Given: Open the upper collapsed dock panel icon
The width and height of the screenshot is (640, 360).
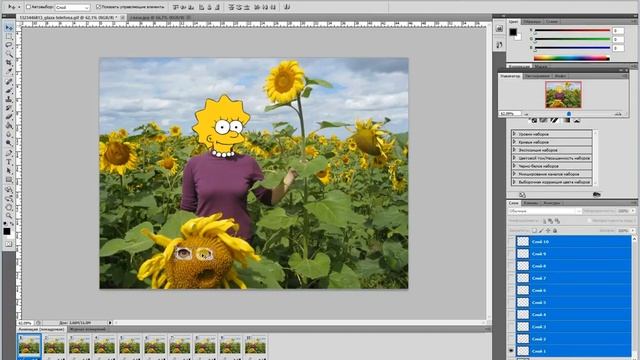Looking at the screenshot, I should pyautogui.click(x=499, y=29).
